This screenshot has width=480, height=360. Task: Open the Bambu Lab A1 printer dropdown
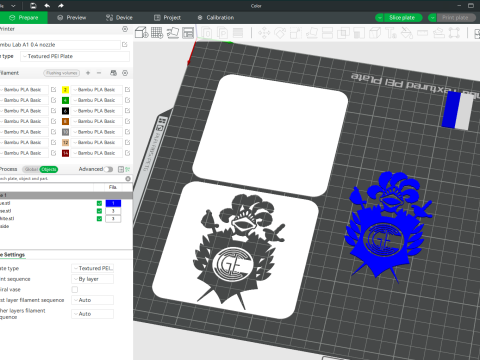pyautogui.click(x=60, y=44)
